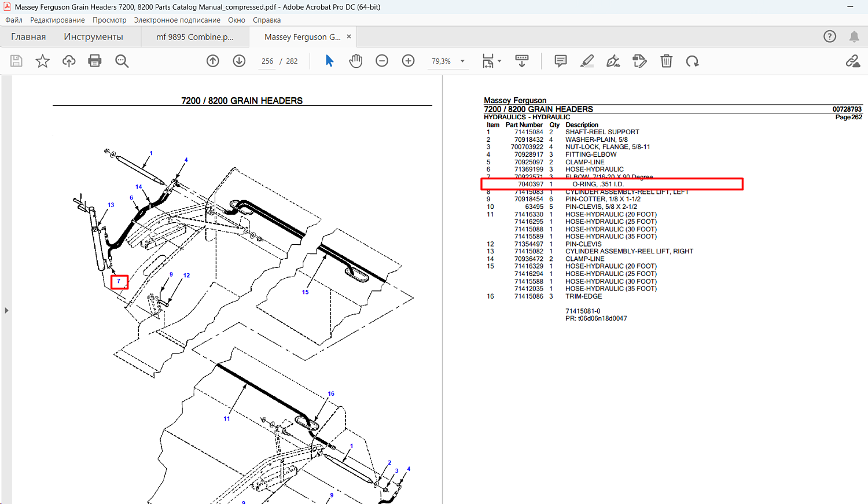Click SHAFT-REEL SUPPORT description
868x504 pixels.
tap(602, 132)
